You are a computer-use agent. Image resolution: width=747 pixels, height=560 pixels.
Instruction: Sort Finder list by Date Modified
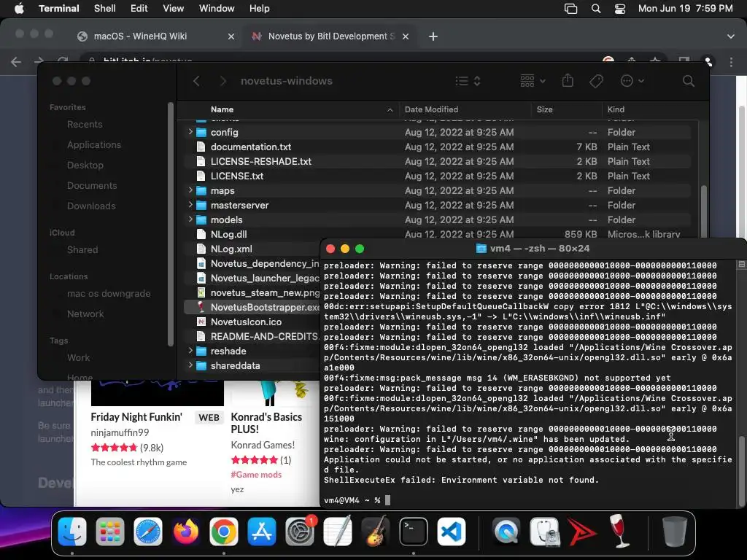click(465, 109)
